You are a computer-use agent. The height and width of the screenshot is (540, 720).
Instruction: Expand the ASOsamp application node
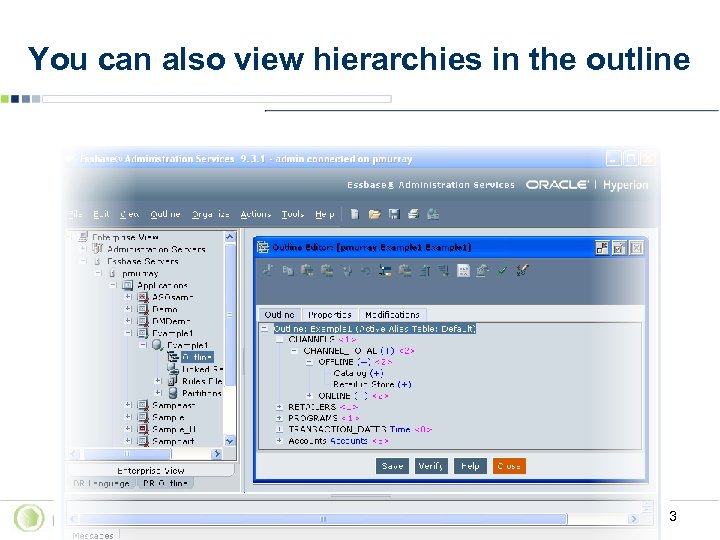(128, 297)
